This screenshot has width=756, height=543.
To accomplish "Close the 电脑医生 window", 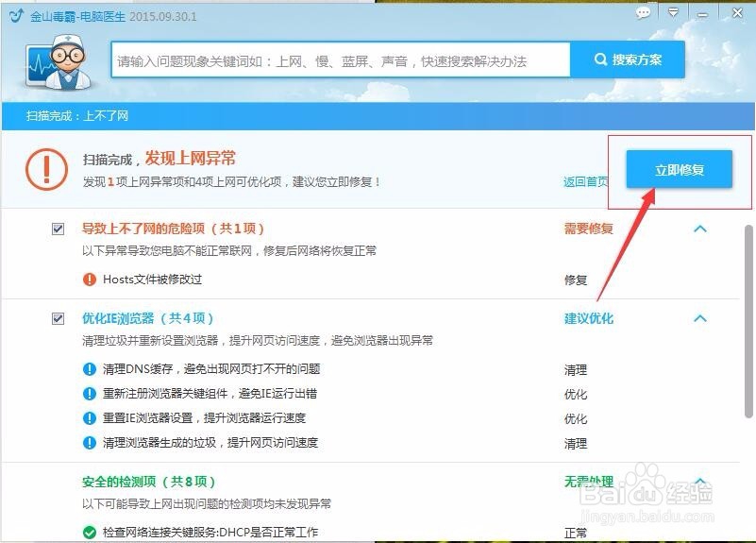I will pos(737,13).
